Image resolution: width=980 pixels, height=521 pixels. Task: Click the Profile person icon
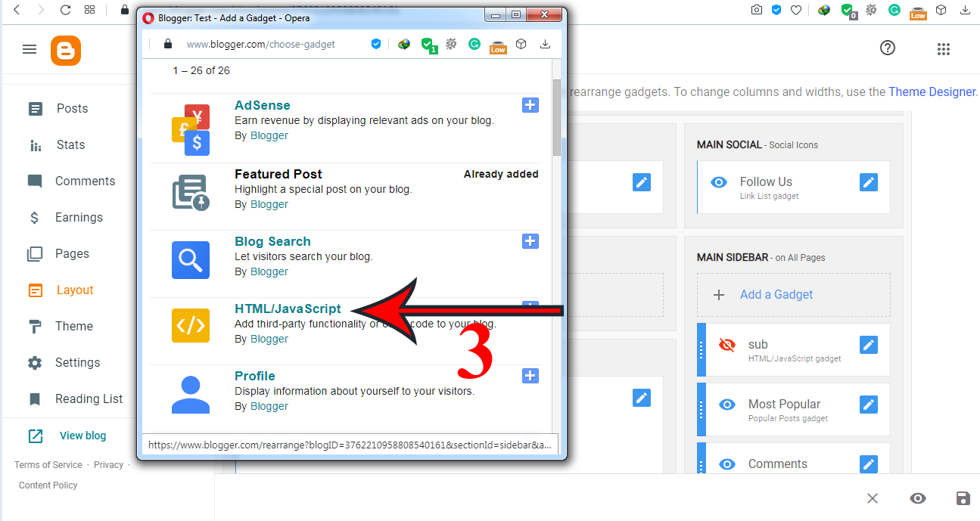(191, 395)
